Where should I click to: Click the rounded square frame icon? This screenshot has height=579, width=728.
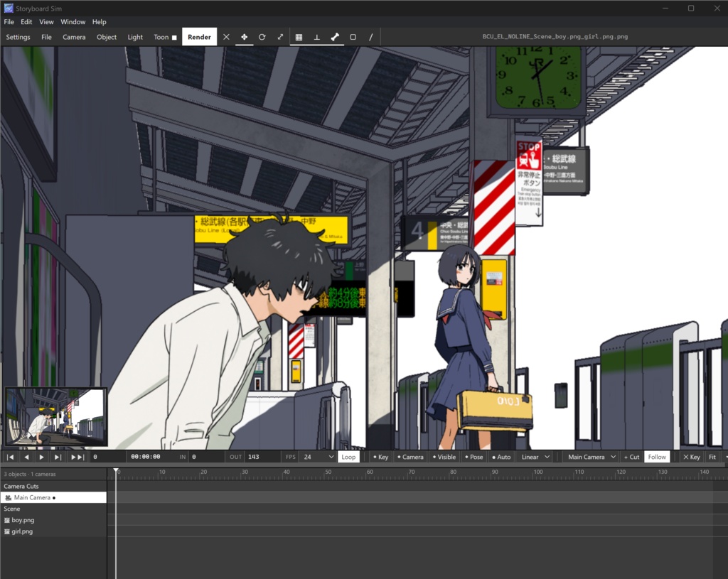[353, 37]
